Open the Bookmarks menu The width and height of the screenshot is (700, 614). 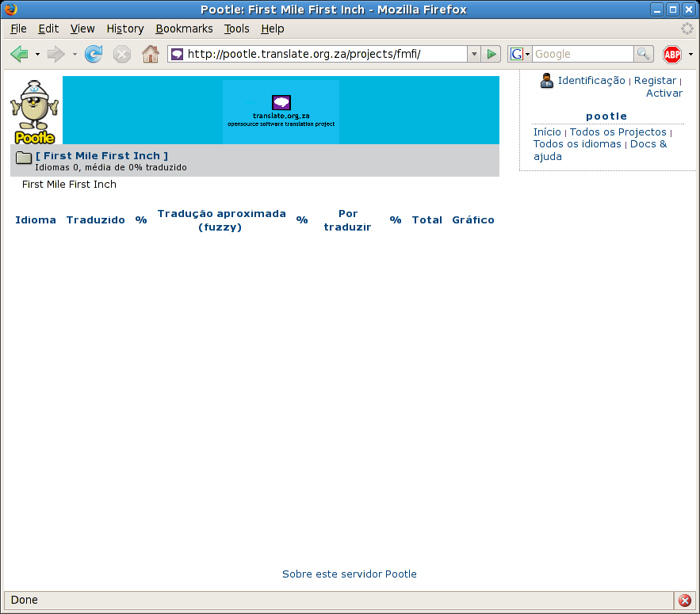click(x=184, y=29)
